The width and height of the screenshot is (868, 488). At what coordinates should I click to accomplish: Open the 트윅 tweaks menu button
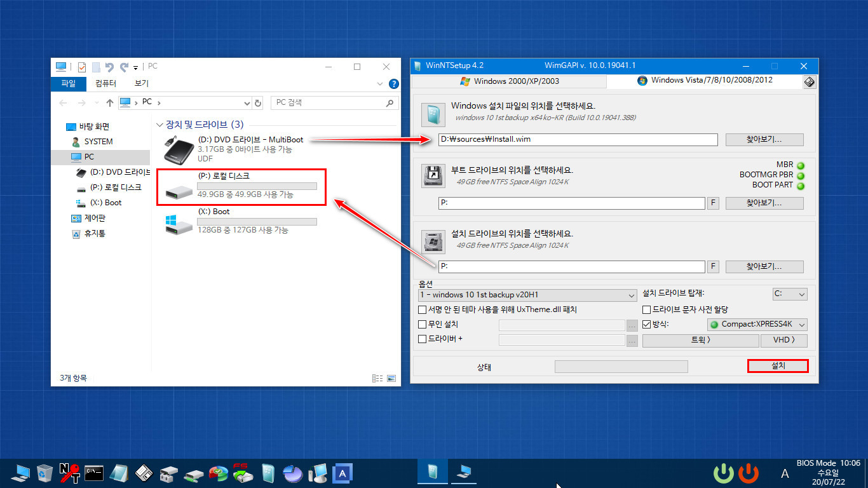click(x=700, y=340)
